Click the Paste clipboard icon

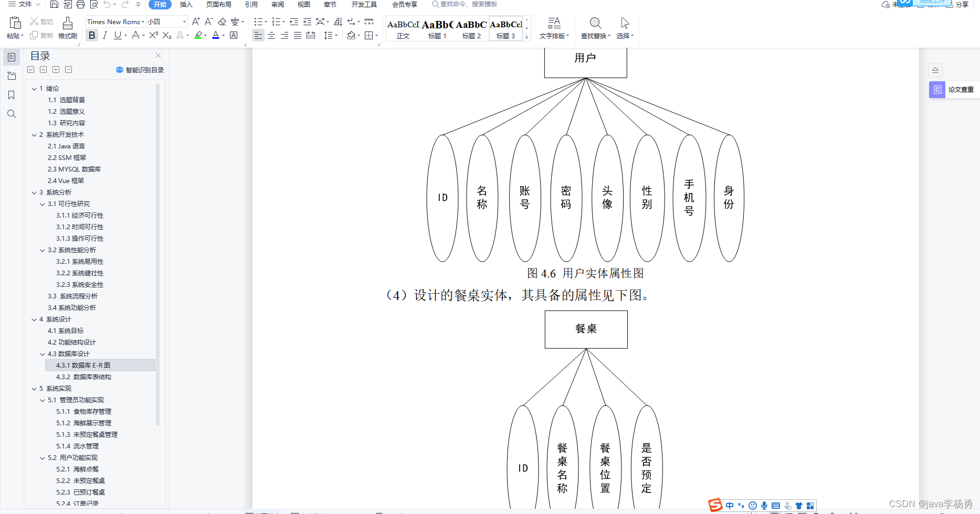(x=15, y=23)
